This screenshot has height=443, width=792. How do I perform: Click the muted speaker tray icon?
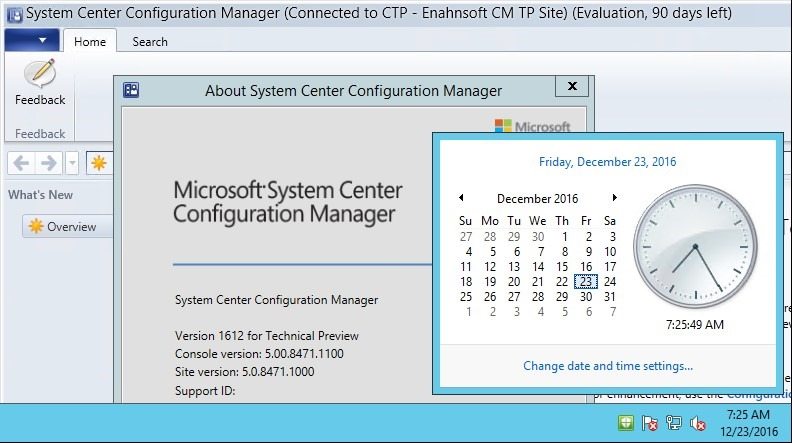[x=698, y=423]
